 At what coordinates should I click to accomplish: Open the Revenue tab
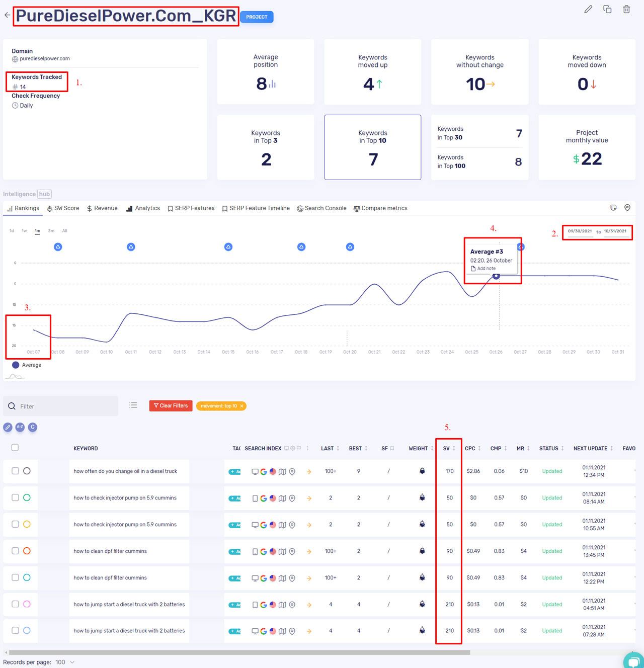(x=102, y=208)
